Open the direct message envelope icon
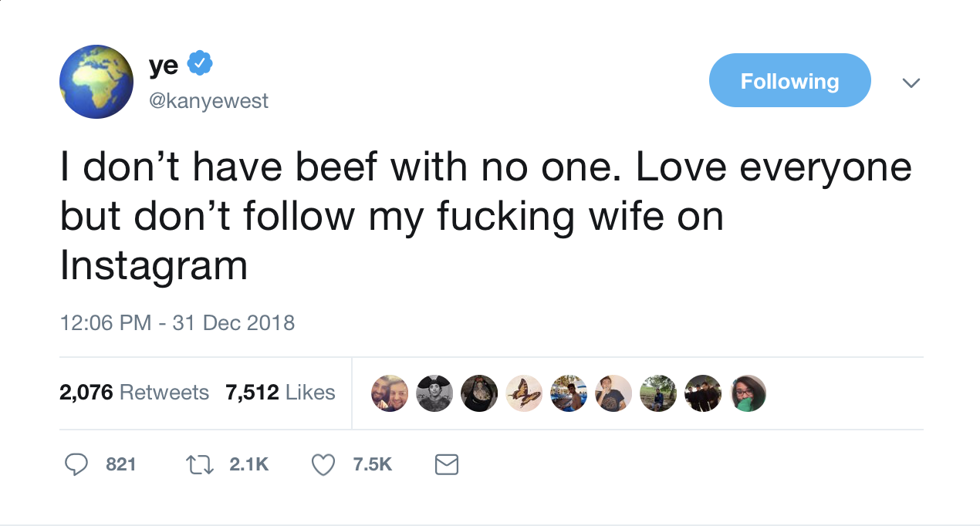 coord(446,464)
